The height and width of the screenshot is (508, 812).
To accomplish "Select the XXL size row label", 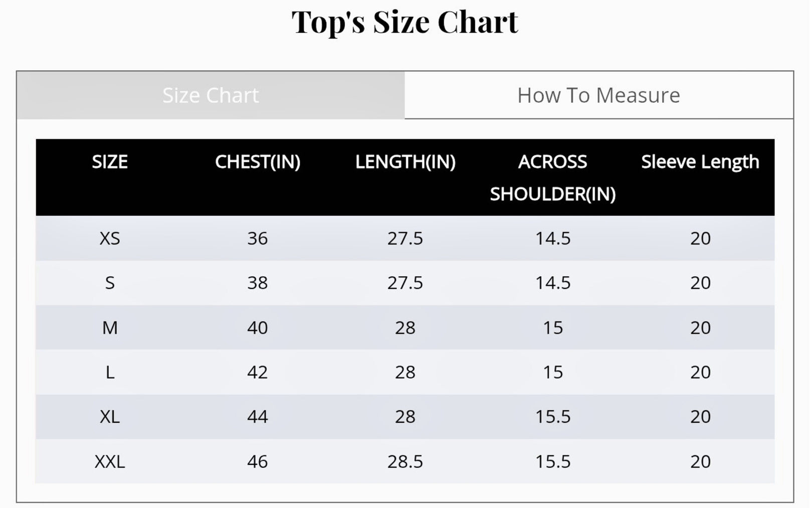I will (x=110, y=461).
